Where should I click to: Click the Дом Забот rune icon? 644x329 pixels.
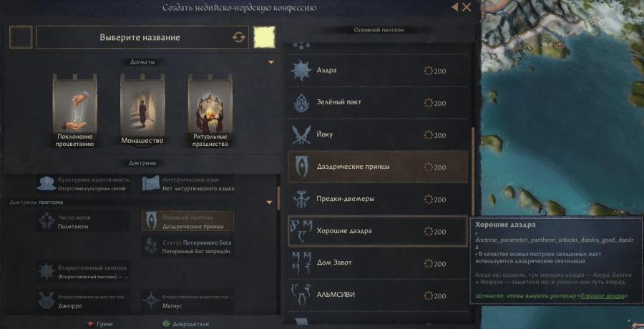click(x=301, y=263)
